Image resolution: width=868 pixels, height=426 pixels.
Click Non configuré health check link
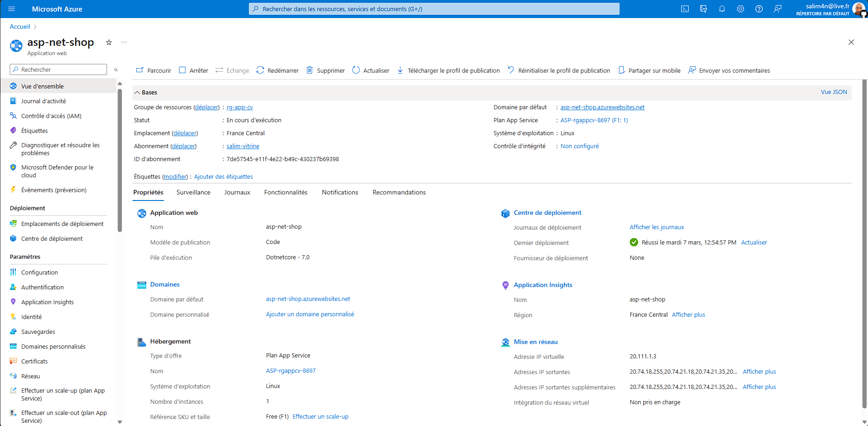[580, 146]
